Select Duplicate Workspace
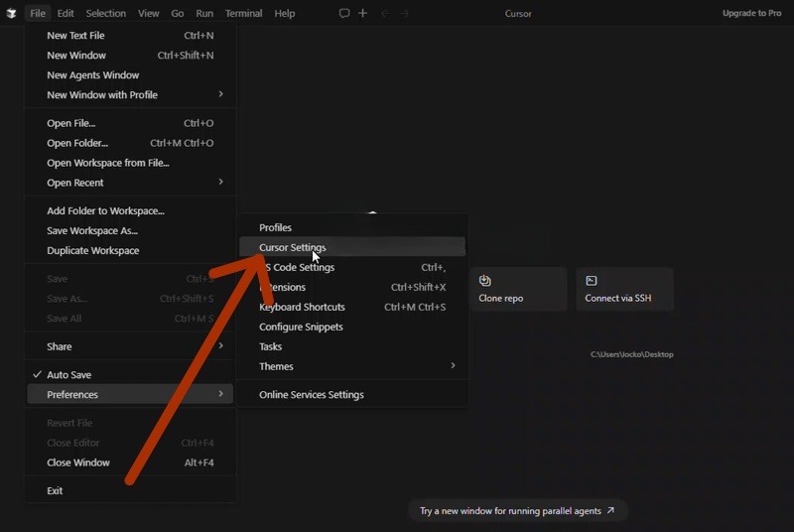Image resolution: width=794 pixels, height=532 pixels. 130,250
